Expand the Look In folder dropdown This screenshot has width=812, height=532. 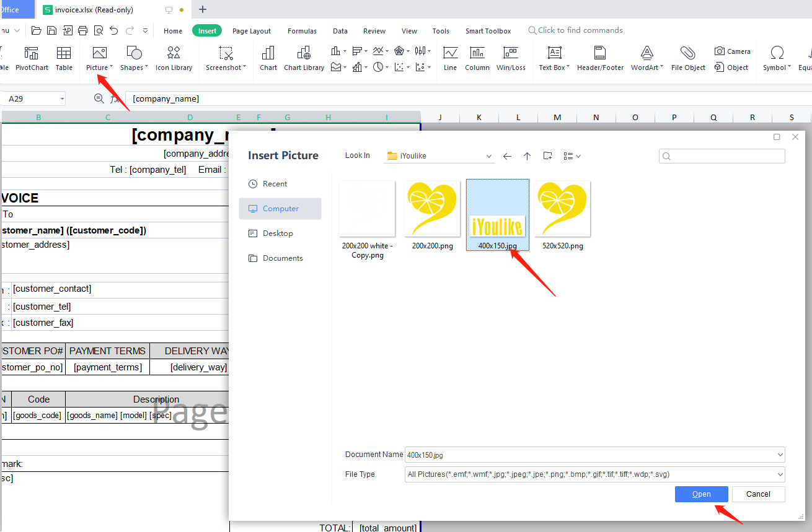point(488,156)
